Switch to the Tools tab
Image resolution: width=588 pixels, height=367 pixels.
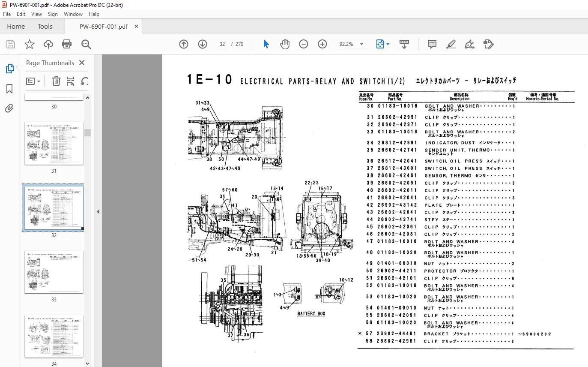45,26
